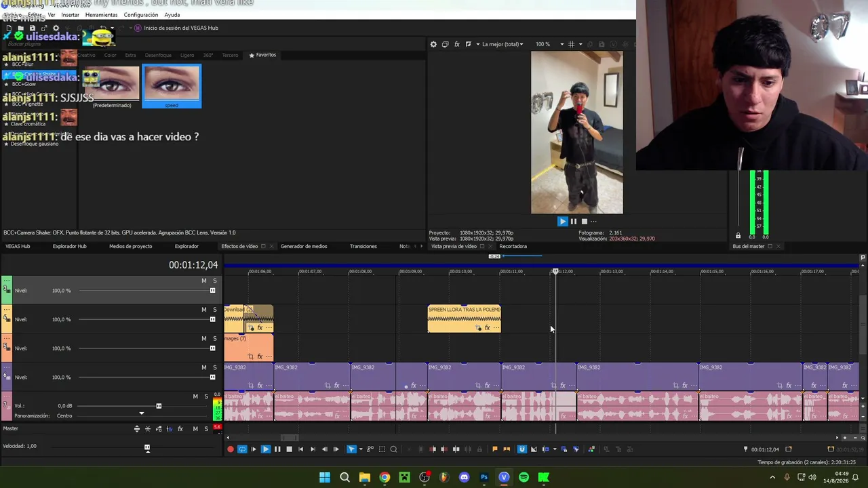Mute video track 6
The image size is (868, 488).
tap(203, 367)
